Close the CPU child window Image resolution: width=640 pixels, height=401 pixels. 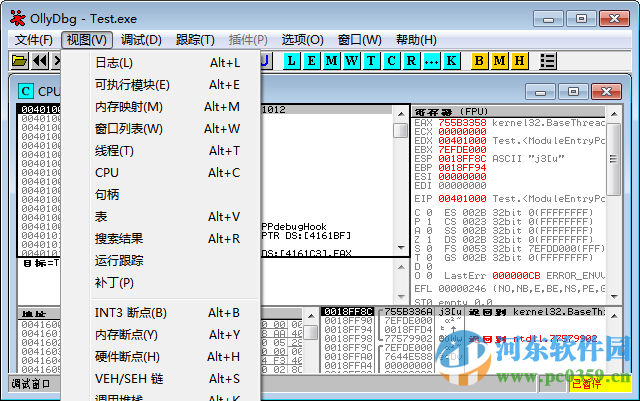606,92
